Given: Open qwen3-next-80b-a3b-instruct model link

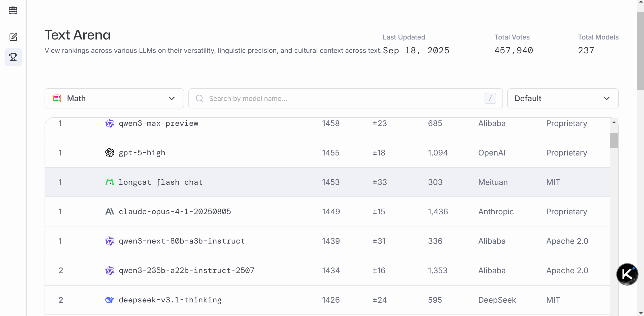Looking at the screenshot, I should (182, 241).
